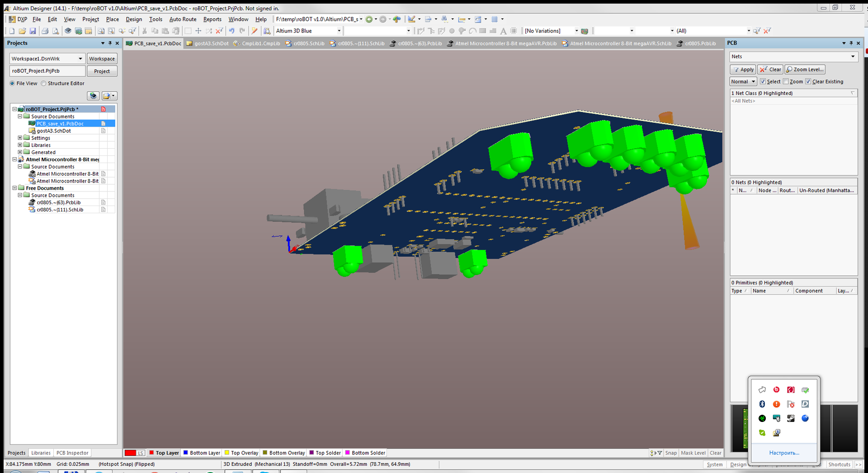Click the Steam icon in system tray popup
Screen dimensions: 868x473
(x=791, y=418)
